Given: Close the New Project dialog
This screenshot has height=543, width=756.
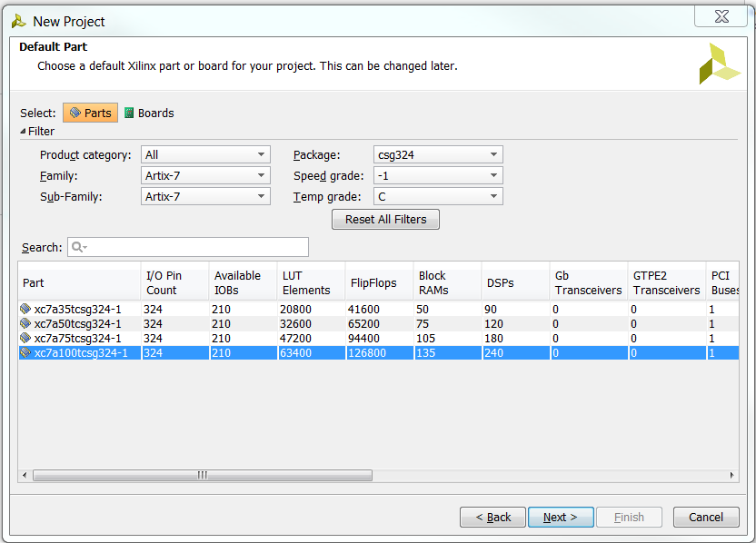Looking at the screenshot, I should click(x=721, y=17).
